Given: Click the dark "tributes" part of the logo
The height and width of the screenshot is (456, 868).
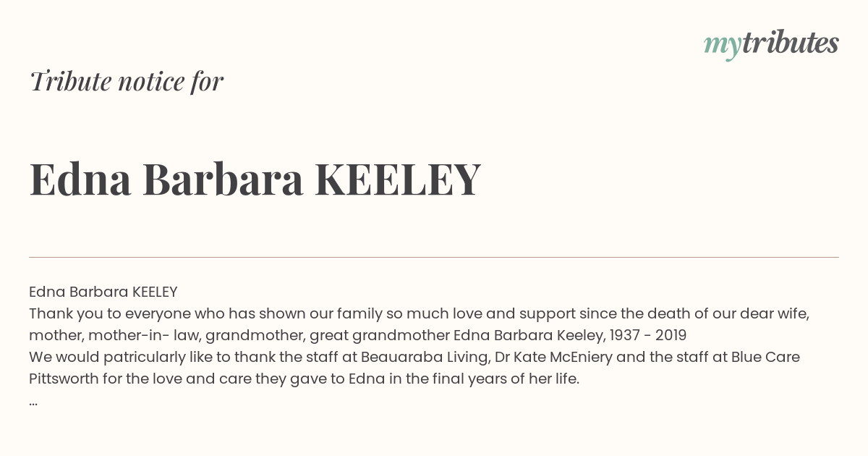Looking at the screenshot, I should click(x=791, y=43).
